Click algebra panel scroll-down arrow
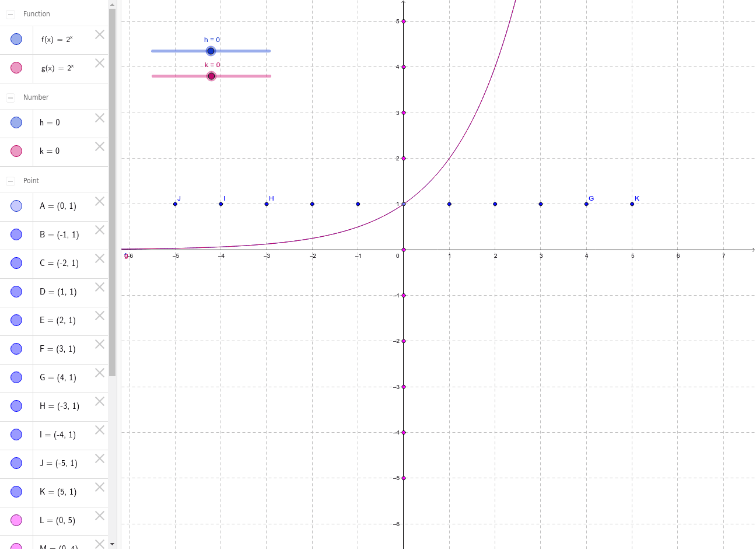Viewport: 756px width, 550px height. click(112, 544)
